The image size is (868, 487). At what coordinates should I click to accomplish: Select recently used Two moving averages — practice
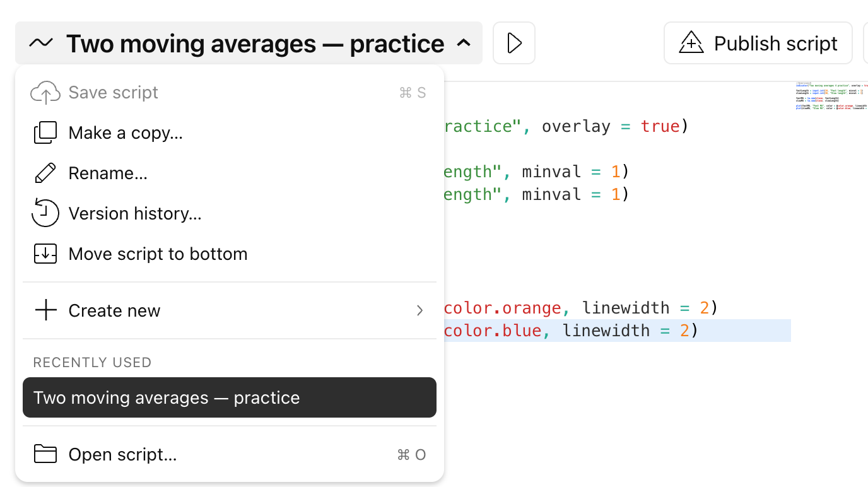click(x=230, y=397)
